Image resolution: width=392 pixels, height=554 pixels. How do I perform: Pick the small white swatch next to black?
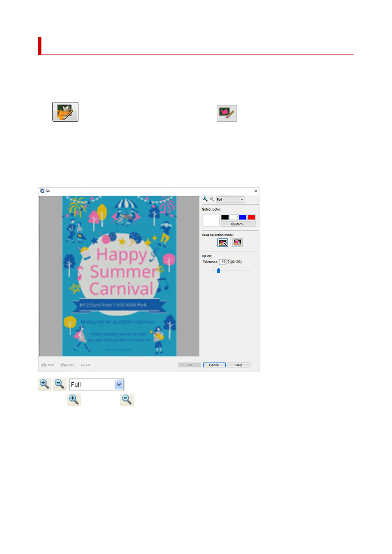[234, 218]
